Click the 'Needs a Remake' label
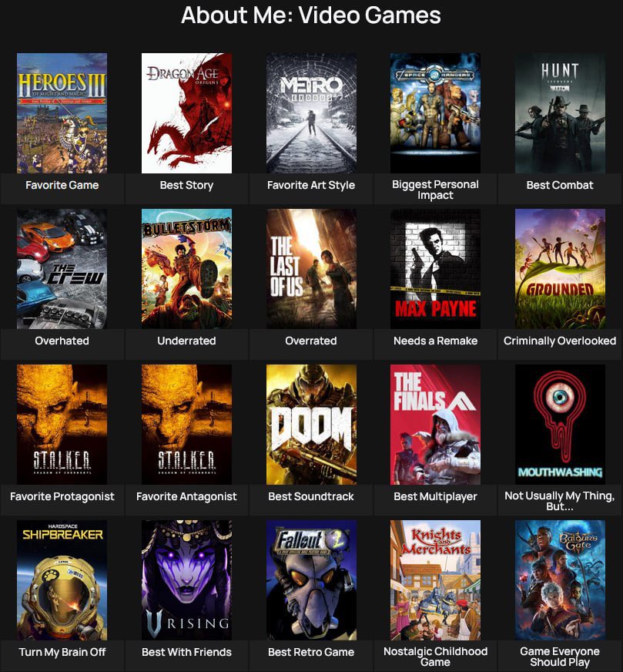This screenshot has width=623, height=672. tap(435, 341)
